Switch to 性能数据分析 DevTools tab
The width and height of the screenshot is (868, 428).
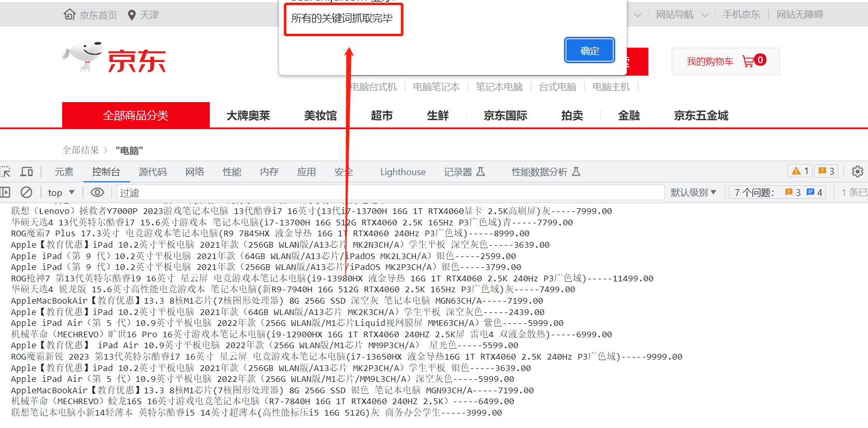pos(546,172)
